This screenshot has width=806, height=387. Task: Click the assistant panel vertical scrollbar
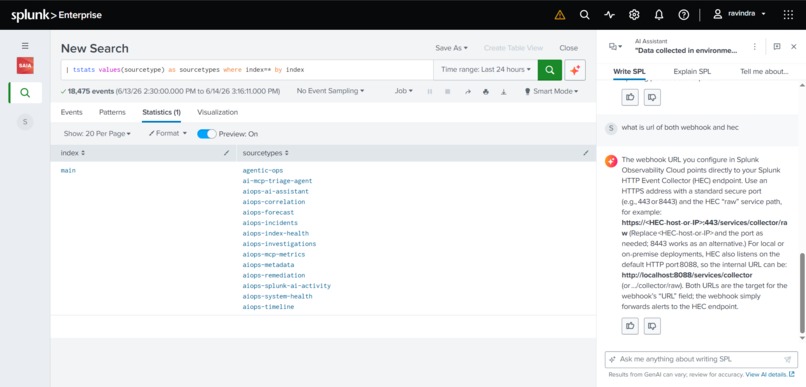click(802, 293)
